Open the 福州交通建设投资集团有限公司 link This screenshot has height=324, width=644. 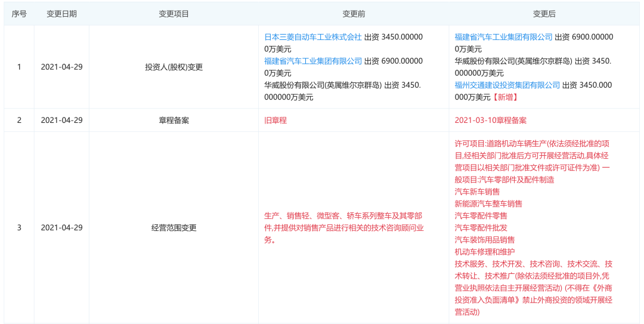tap(507, 85)
